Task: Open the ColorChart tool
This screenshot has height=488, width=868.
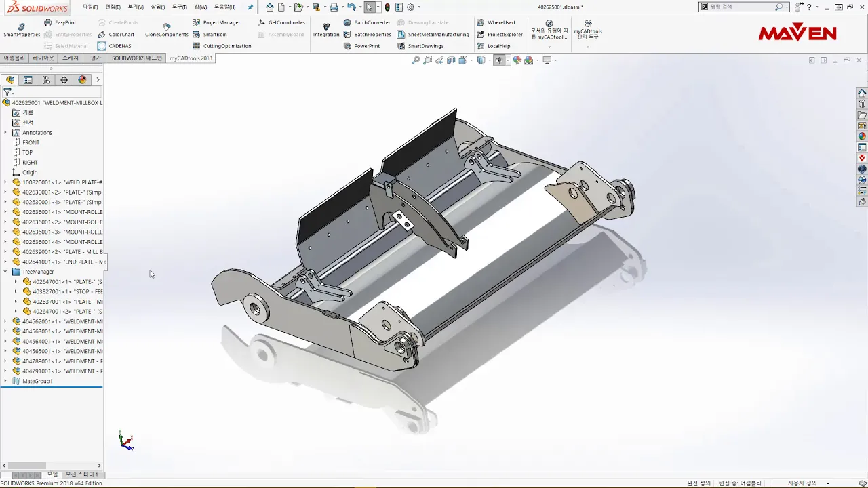Action: [115, 34]
